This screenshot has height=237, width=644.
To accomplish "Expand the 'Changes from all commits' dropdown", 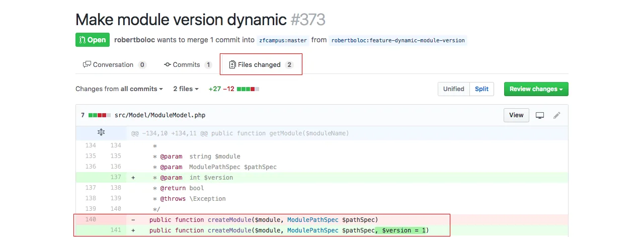I will coord(119,89).
